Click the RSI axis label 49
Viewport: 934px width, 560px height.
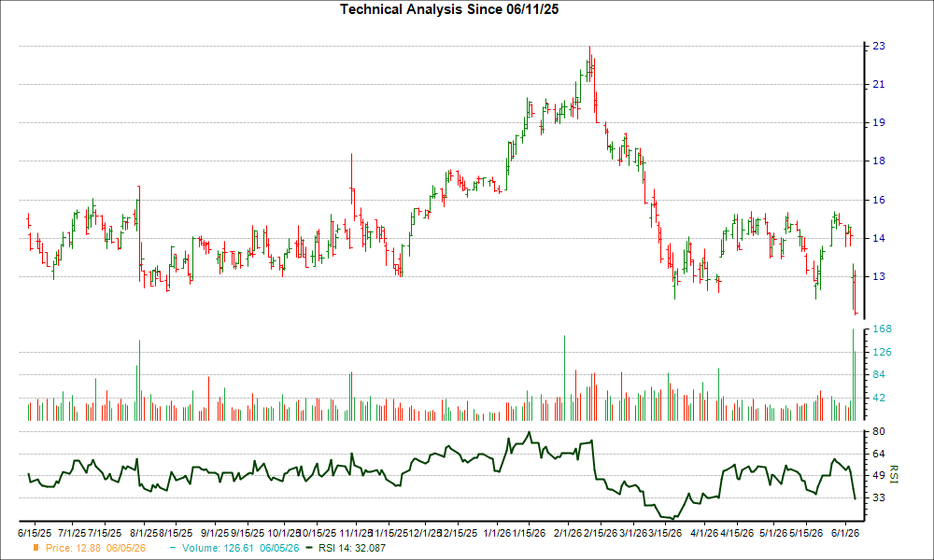coord(879,475)
